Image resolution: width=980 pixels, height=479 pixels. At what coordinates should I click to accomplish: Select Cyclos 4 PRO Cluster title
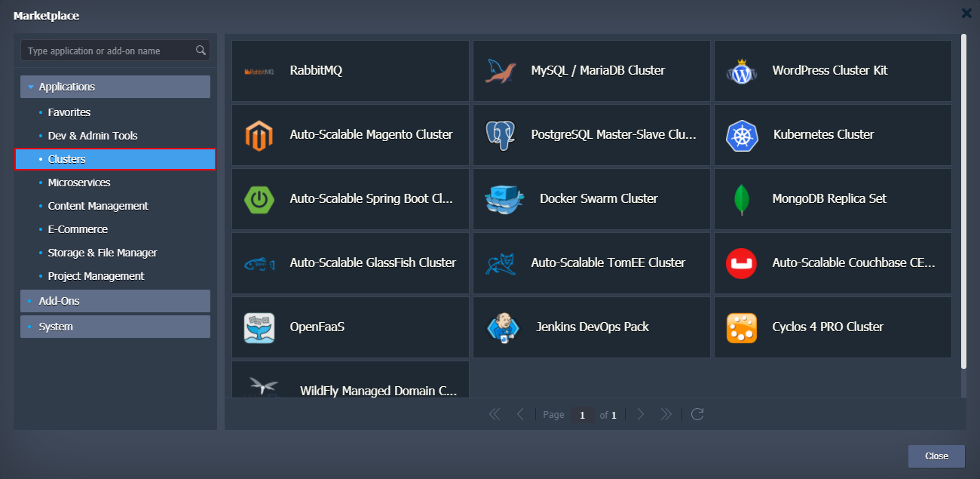coord(828,327)
